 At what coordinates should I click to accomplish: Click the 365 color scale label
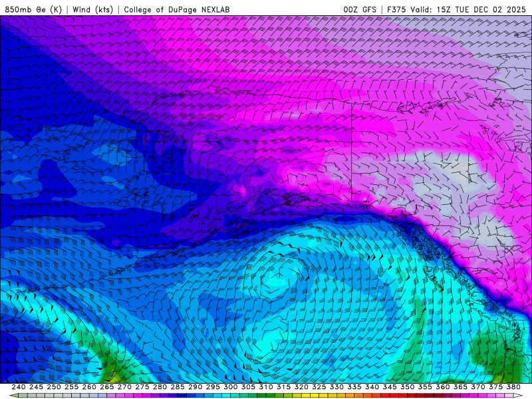pyautogui.click(x=460, y=387)
